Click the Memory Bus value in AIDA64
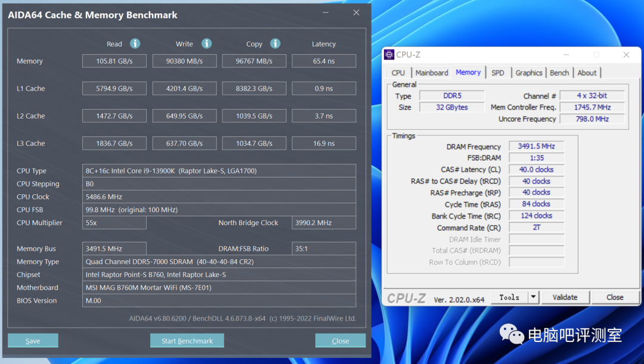The width and height of the screenshot is (644, 364). point(114,248)
